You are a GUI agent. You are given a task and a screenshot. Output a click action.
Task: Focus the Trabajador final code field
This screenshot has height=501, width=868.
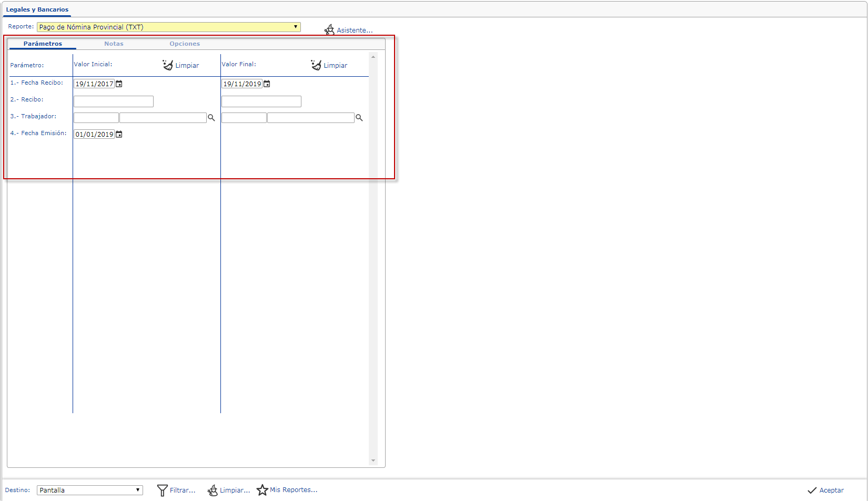coord(244,118)
